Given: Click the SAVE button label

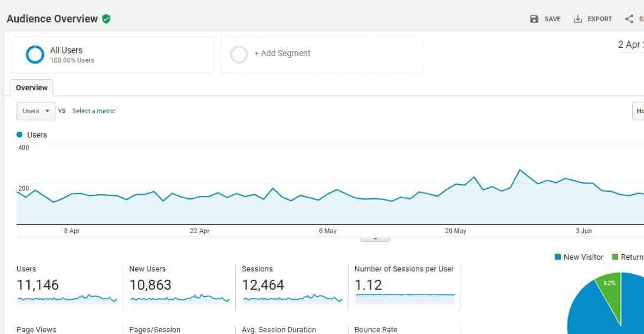Looking at the screenshot, I should [x=553, y=19].
